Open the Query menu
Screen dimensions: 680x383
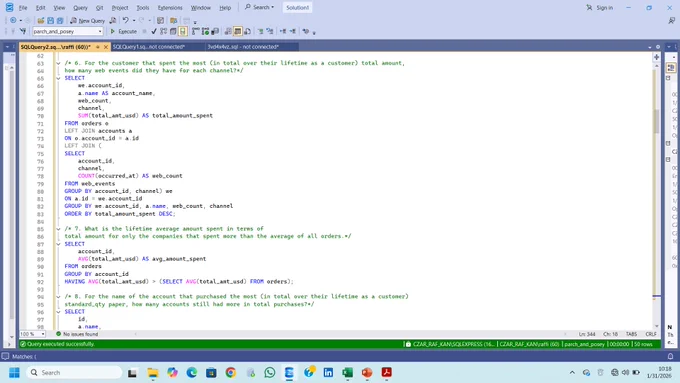click(x=80, y=8)
